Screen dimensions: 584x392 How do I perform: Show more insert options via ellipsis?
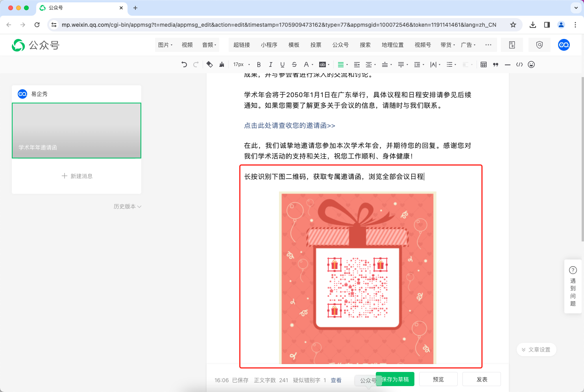pos(488,45)
